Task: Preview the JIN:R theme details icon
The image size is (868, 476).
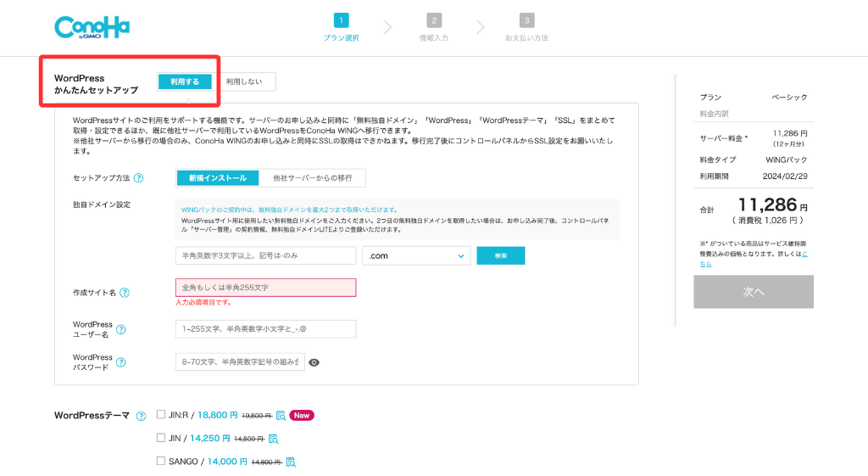Action: pyautogui.click(x=281, y=416)
